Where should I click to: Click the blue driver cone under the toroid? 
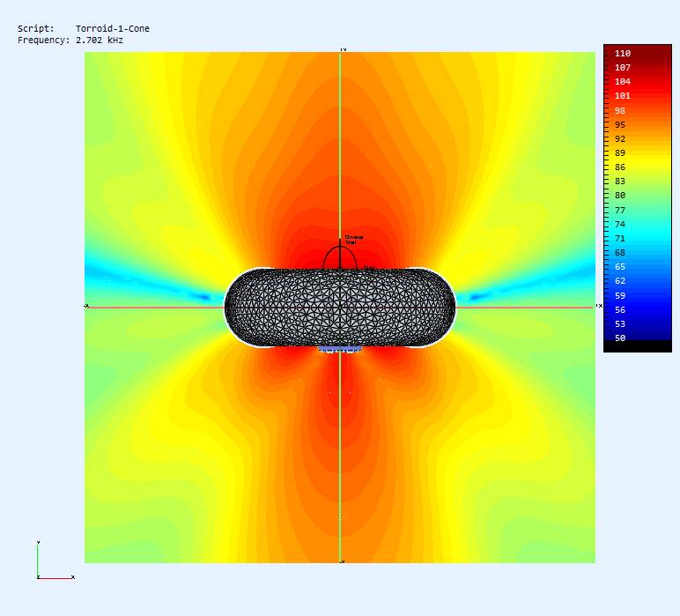click(340, 349)
